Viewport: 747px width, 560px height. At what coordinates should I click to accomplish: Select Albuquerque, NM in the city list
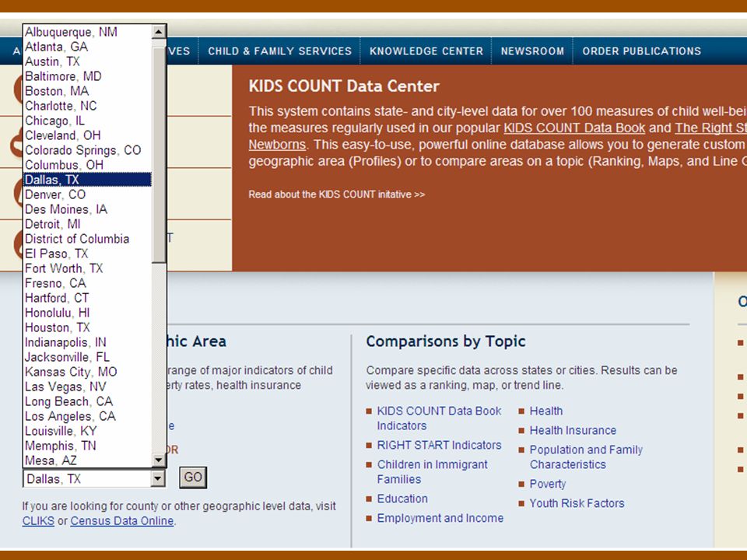[x=88, y=32]
